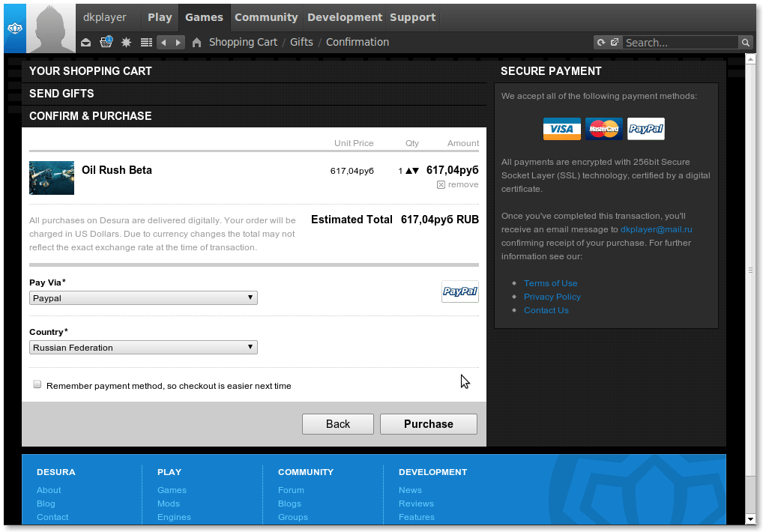The image size is (763, 532).
Task: Open the Games footer link under Play
Action: 172,490
